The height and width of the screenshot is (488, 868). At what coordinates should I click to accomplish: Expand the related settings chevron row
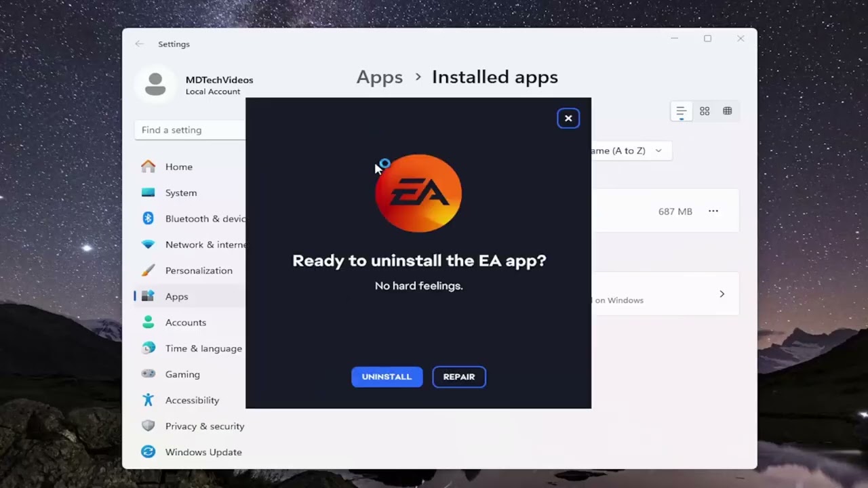pyautogui.click(x=722, y=294)
